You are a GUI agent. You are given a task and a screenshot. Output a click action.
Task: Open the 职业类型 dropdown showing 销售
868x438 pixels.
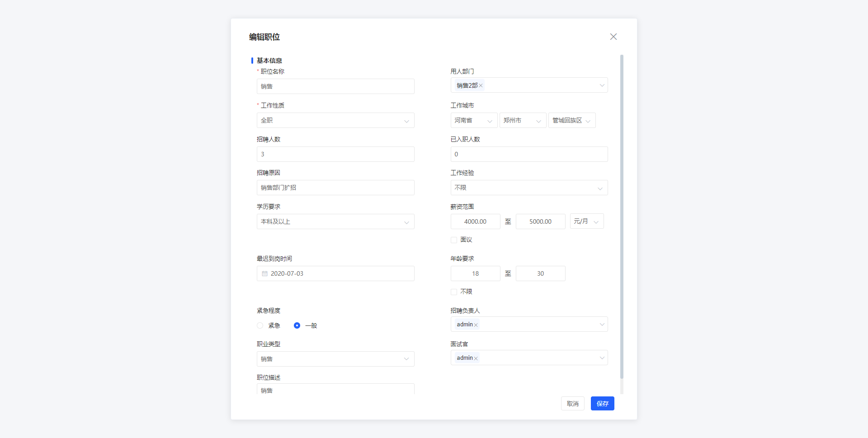pyautogui.click(x=335, y=359)
